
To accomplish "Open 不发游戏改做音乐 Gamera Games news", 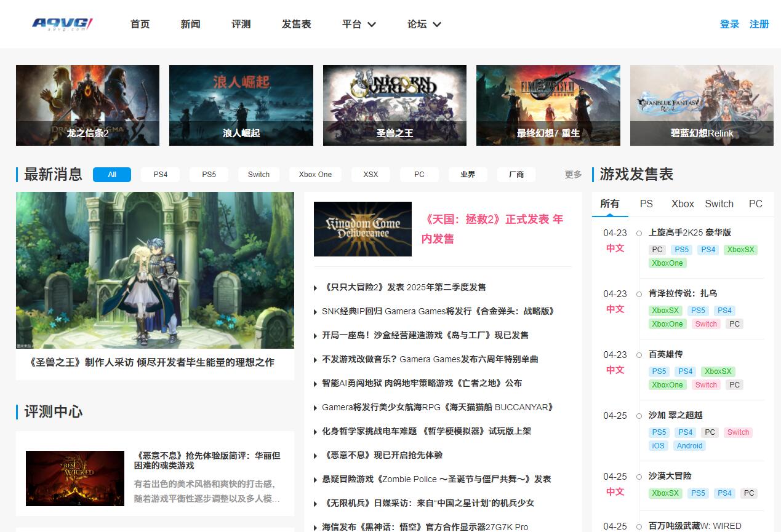I will point(430,359).
